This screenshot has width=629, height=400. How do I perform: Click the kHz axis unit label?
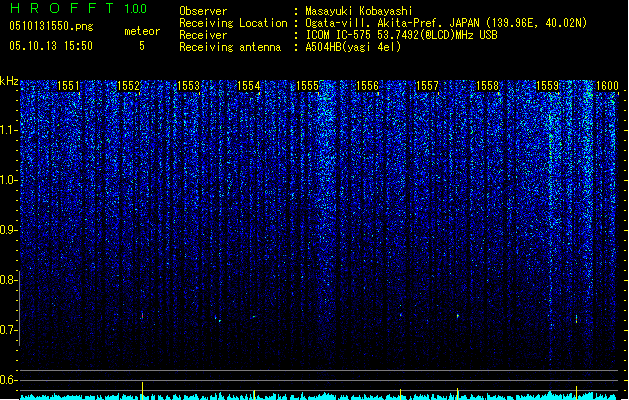click(x=9, y=81)
